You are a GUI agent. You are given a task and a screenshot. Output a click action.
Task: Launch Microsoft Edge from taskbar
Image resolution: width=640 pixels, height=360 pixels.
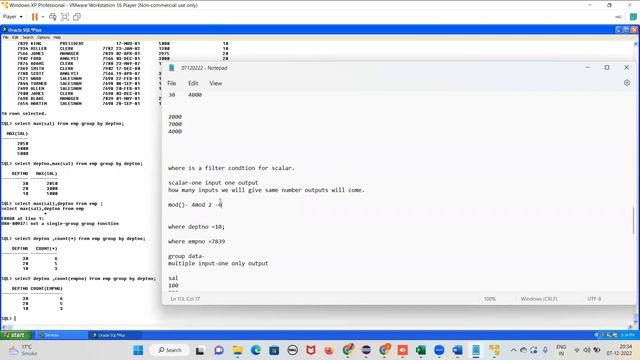tap(256, 350)
